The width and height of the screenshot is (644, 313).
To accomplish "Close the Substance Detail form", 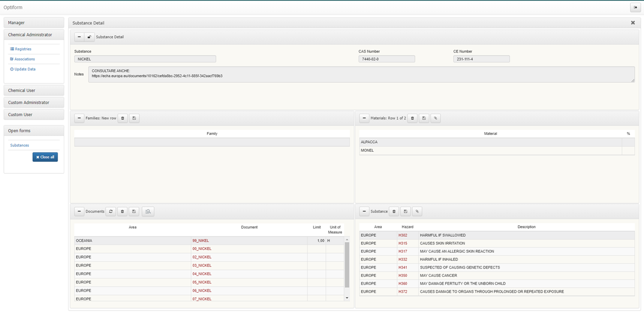I will point(632,23).
